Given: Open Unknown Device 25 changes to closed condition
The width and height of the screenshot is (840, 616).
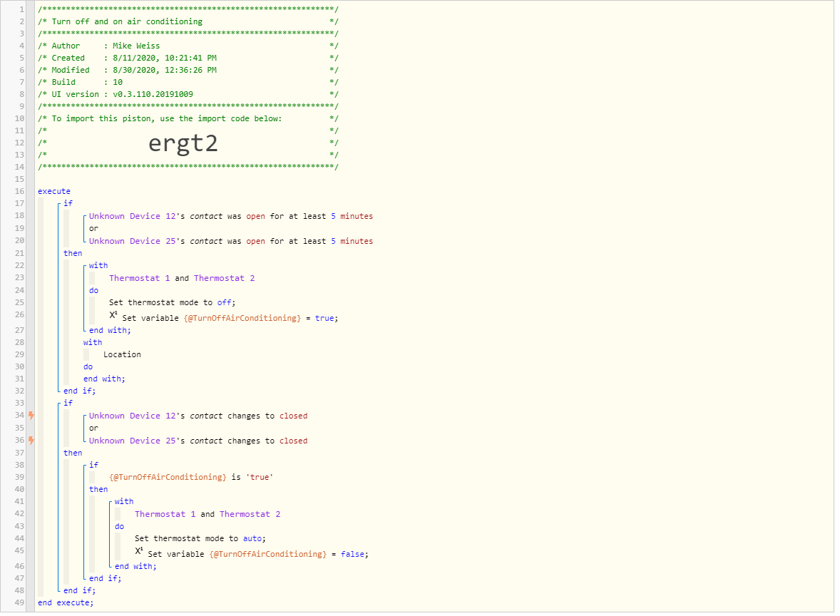Looking at the screenshot, I should click(x=198, y=441).
